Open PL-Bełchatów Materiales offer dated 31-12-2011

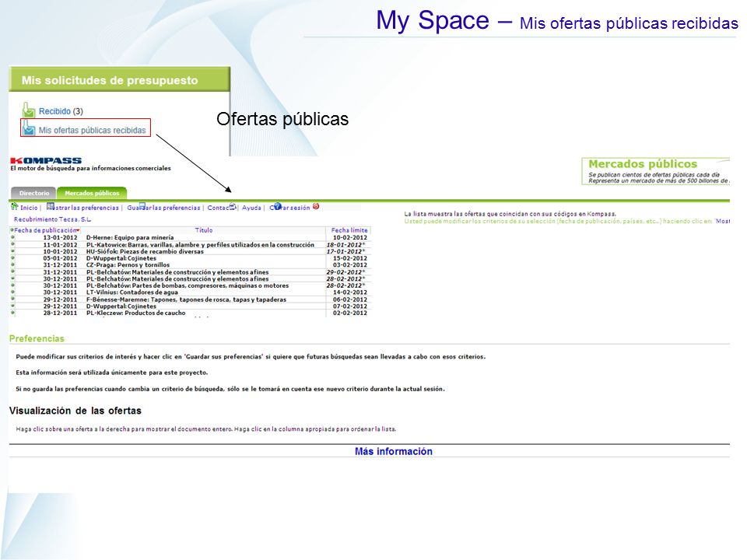[177, 272]
